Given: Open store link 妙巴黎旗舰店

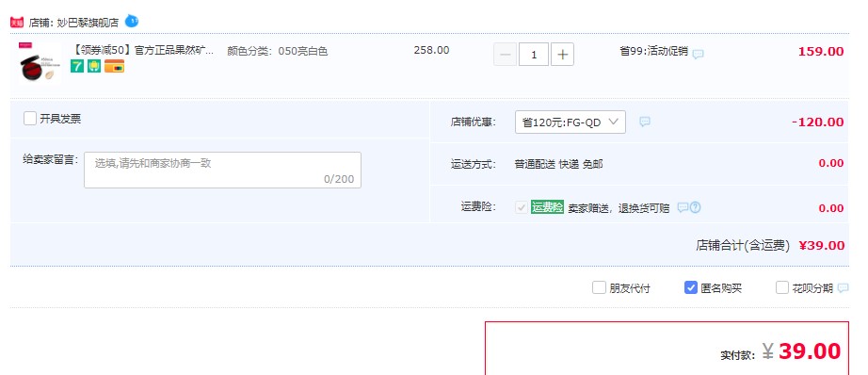Looking at the screenshot, I should 88,23.
